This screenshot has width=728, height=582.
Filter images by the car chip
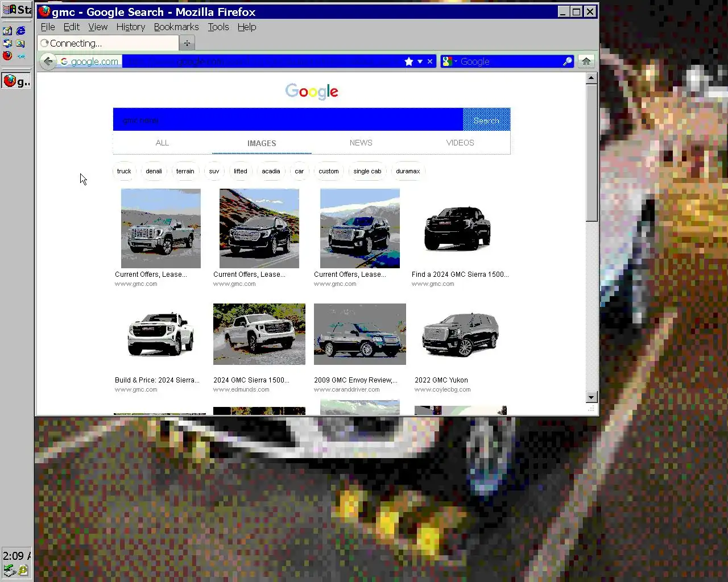299,171
